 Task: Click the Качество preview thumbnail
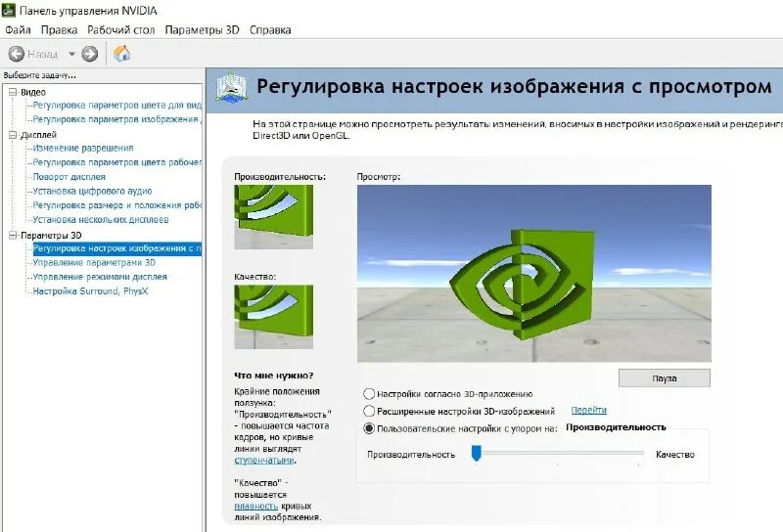click(x=274, y=317)
